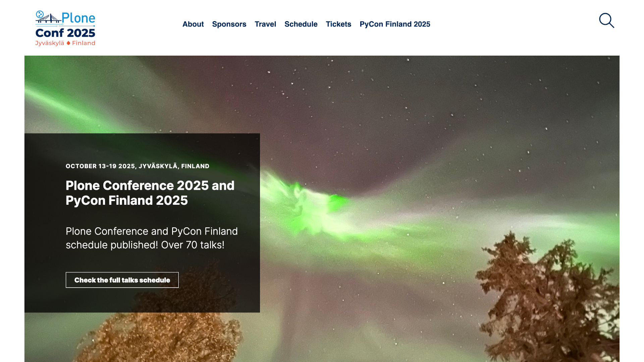Click the Jyväskylä Finland logo tagline

pyautogui.click(x=65, y=43)
